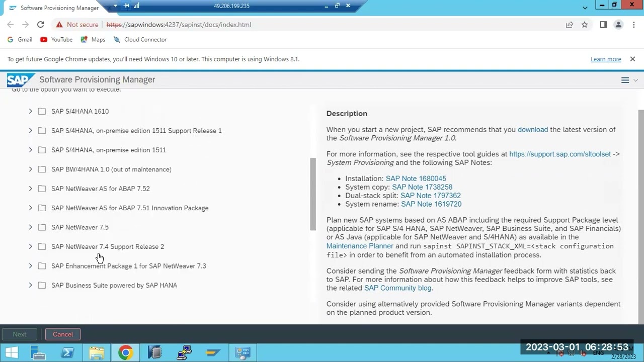Tick the ABAP 7.51 Innovation Package checkbox

click(42, 208)
